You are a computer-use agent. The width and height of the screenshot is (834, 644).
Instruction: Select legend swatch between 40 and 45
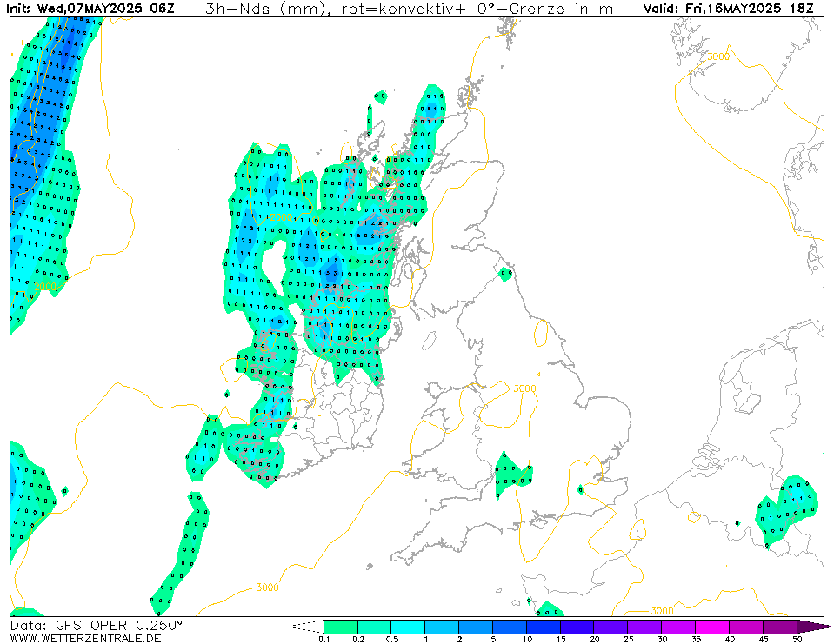[746, 627]
